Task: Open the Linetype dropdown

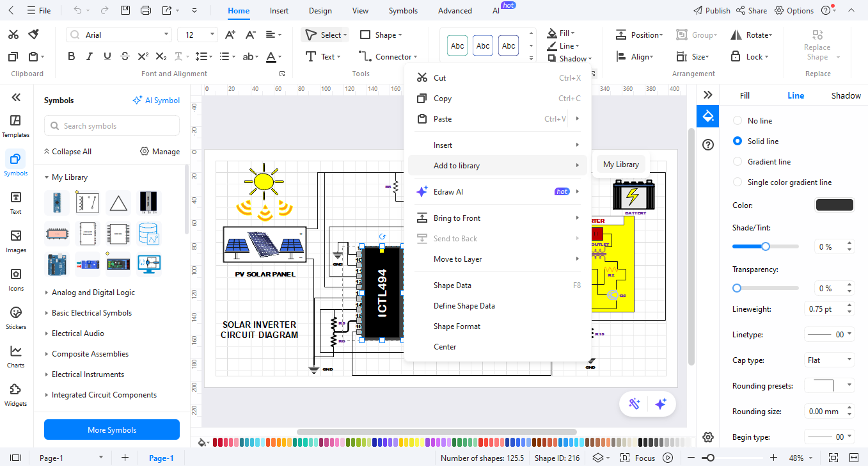Action: coord(829,334)
